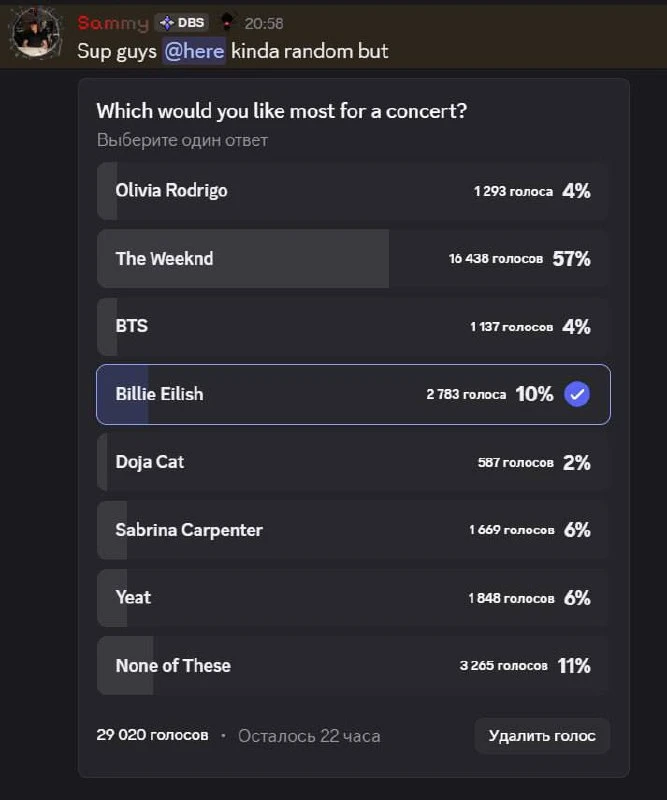Click The Weeknd 57% progress bar

243,259
